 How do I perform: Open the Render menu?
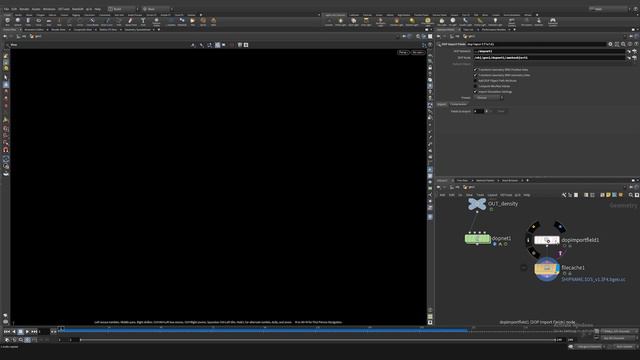(x=24, y=9)
